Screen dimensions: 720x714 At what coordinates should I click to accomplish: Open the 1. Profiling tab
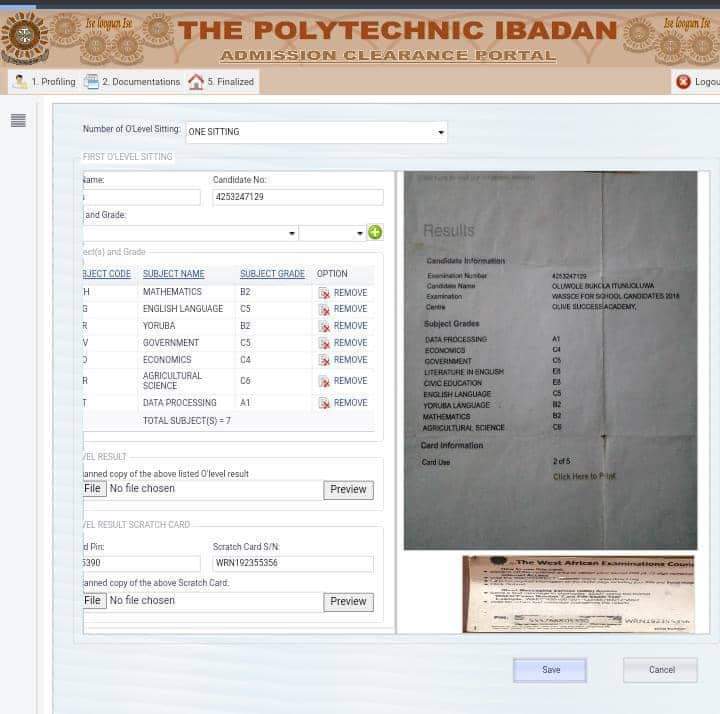coord(45,82)
